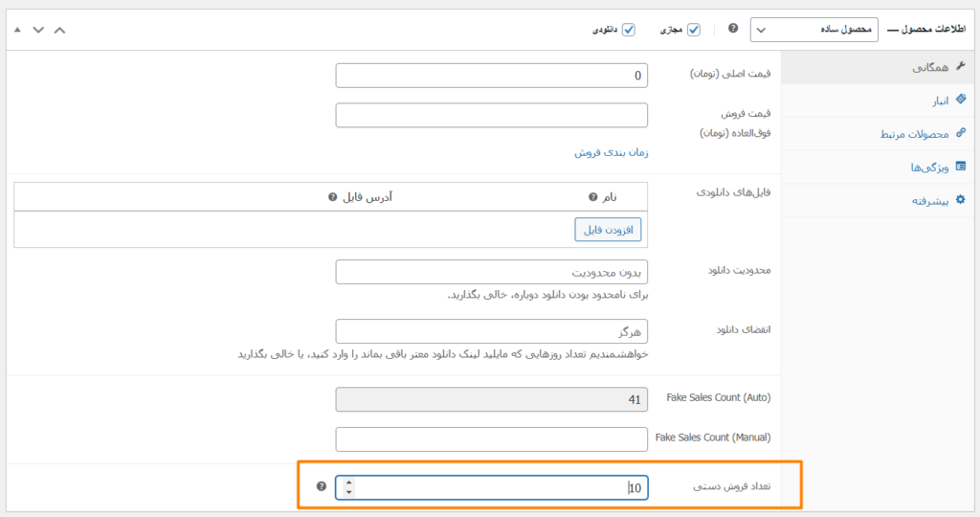Open the انبار (Inventory) tab
This screenshot has height=517, width=980.
pyautogui.click(x=877, y=101)
